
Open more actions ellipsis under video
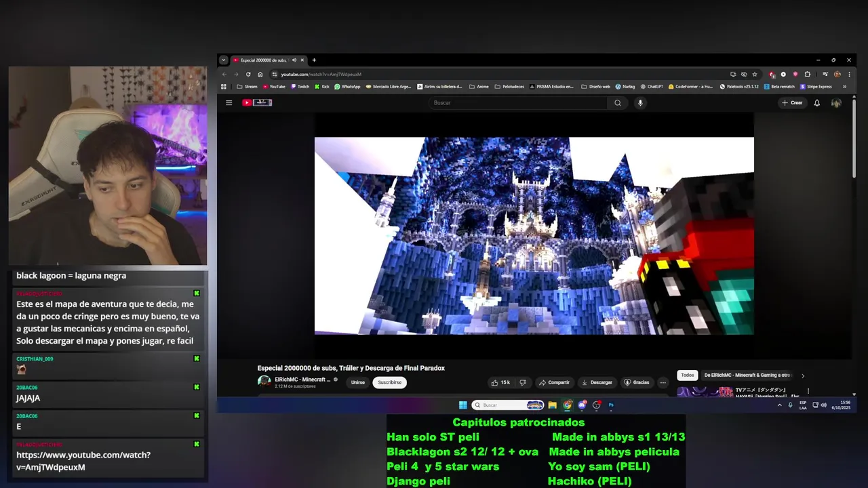tap(663, 382)
